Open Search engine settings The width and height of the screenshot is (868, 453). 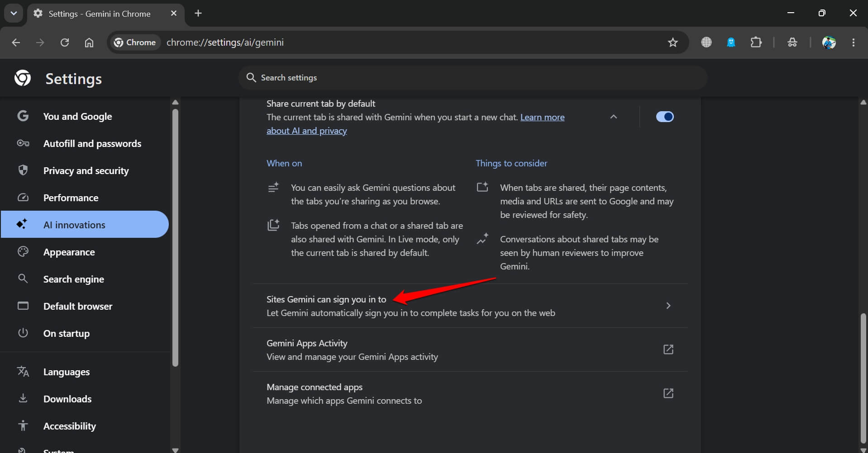coord(85,279)
